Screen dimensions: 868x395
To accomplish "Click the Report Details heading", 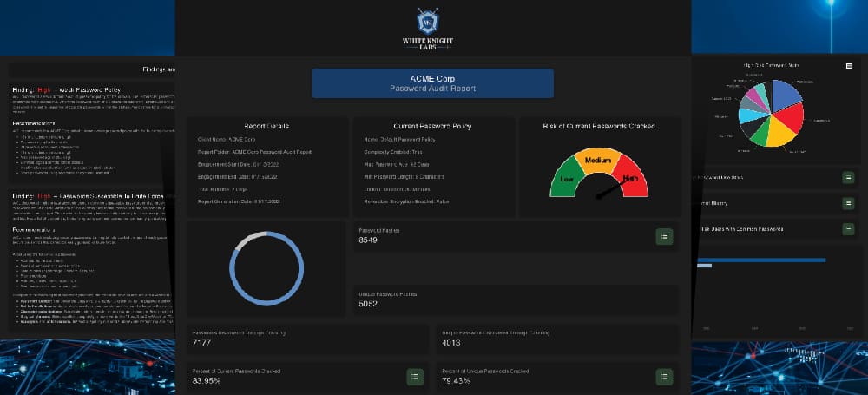I will click(x=267, y=126).
